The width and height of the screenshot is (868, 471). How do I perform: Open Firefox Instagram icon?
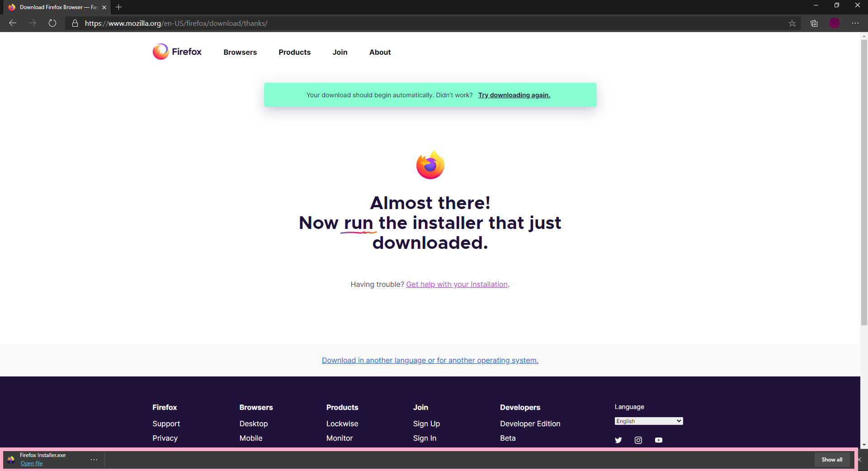(638, 440)
